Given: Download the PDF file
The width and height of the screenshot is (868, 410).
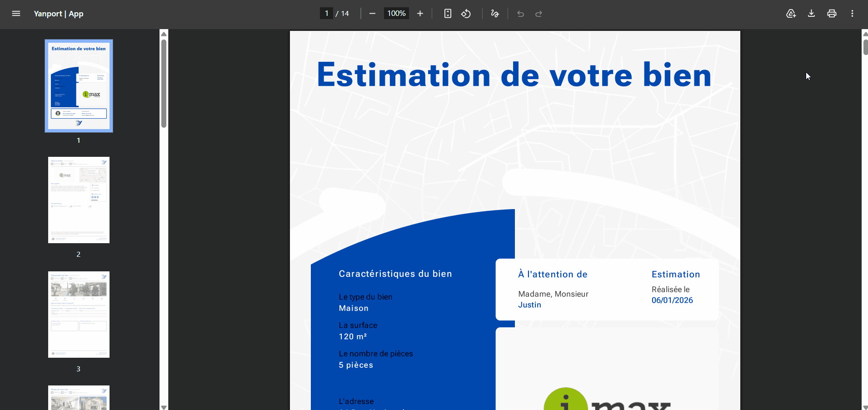Looking at the screenshot, I should (x=811, y=14).
